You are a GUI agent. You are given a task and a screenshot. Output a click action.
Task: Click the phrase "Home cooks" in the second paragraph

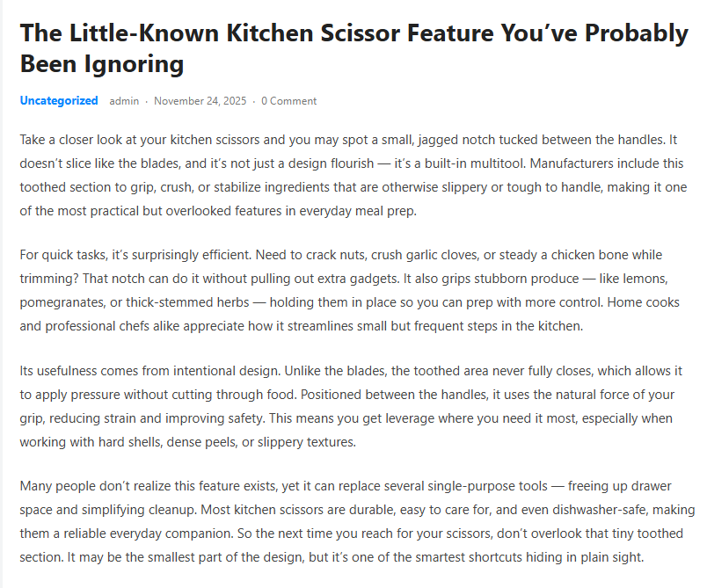coord(649,301)
